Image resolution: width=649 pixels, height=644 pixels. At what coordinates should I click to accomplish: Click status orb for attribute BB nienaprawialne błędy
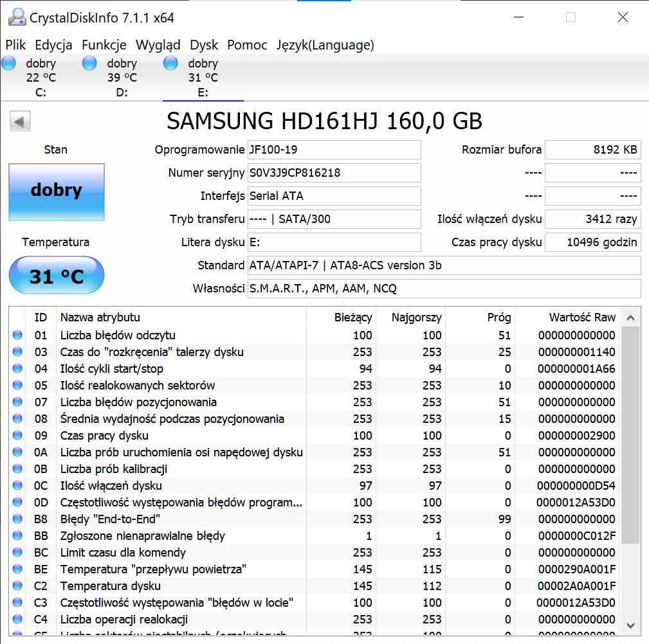[17, 535]
